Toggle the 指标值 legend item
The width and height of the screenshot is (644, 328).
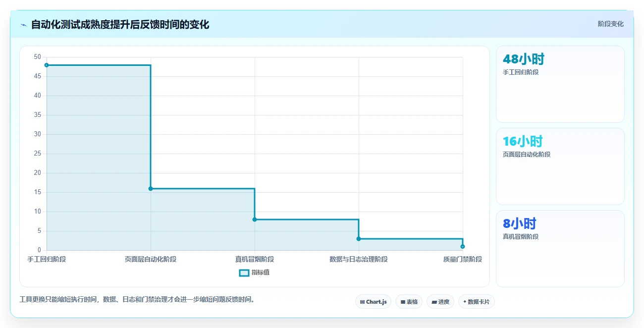pyautogui.click(x=254, y=273)
